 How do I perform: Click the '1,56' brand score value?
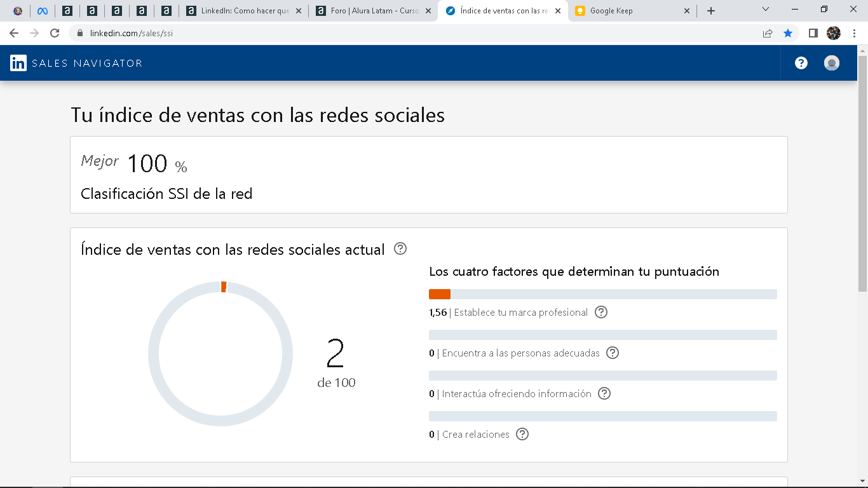coord(438,313)
